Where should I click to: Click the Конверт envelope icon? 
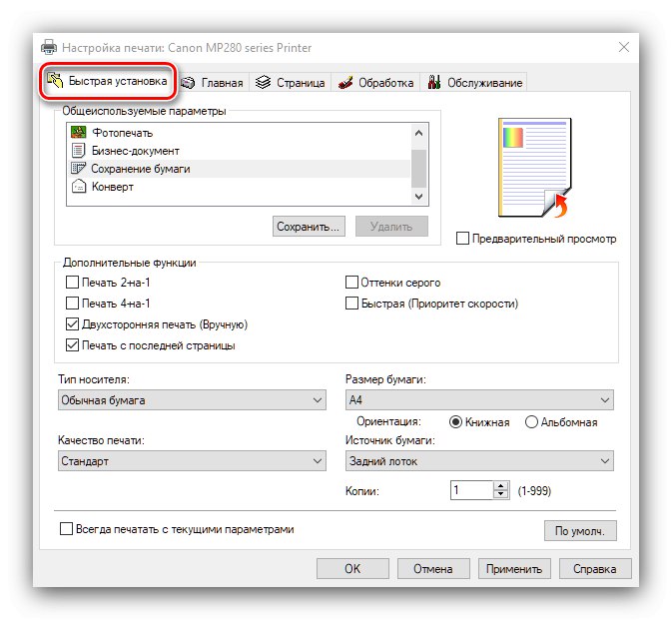(79, 187)
